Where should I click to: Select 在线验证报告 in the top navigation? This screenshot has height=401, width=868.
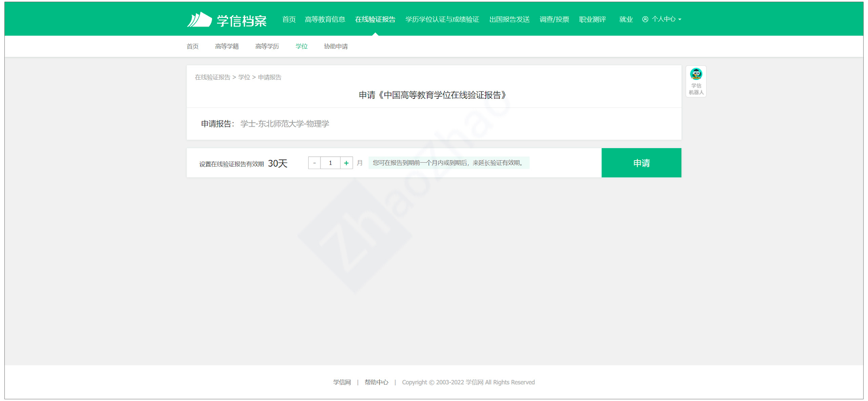coord(375,19)
